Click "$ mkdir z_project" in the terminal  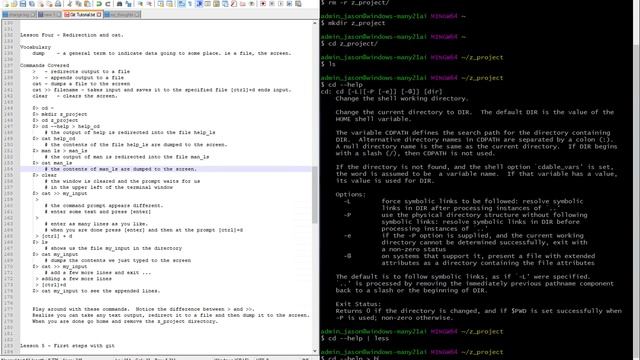point(353,23)
